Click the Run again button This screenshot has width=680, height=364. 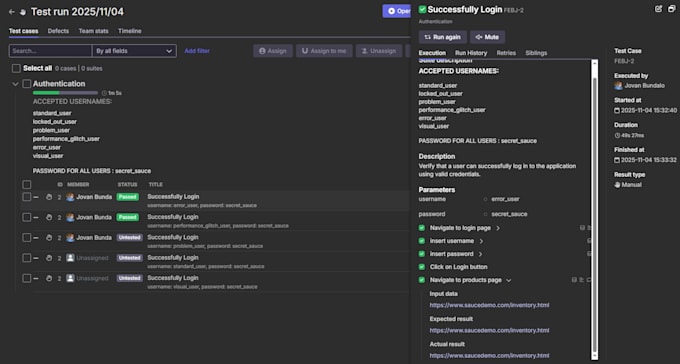pos(443,37)
